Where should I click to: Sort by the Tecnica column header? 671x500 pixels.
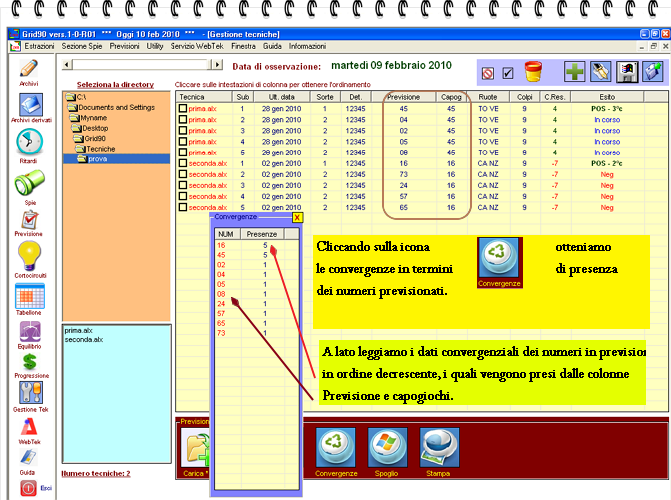point(205,97)
